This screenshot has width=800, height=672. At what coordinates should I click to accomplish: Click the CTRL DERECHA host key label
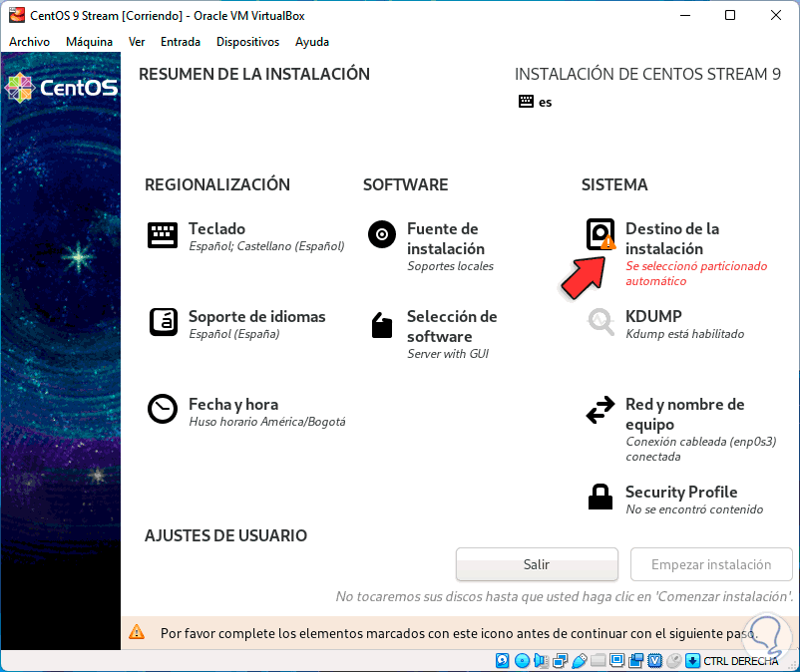pos(741,661)
